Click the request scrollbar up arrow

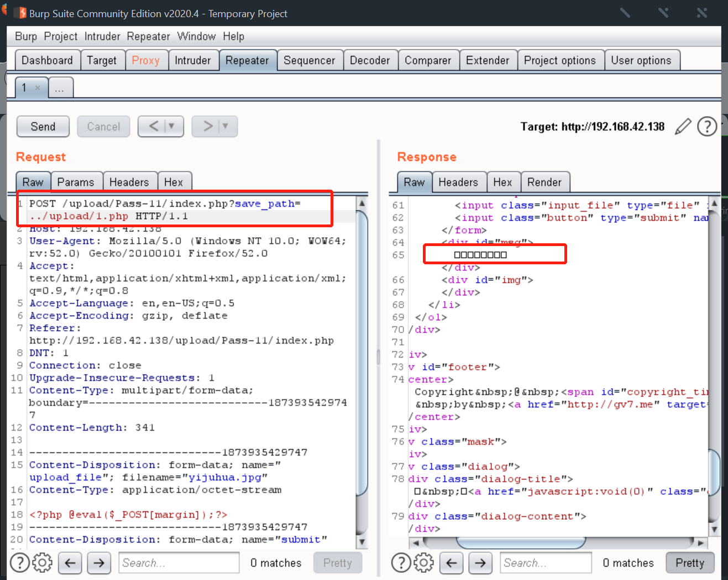click(x=362, y=203)
